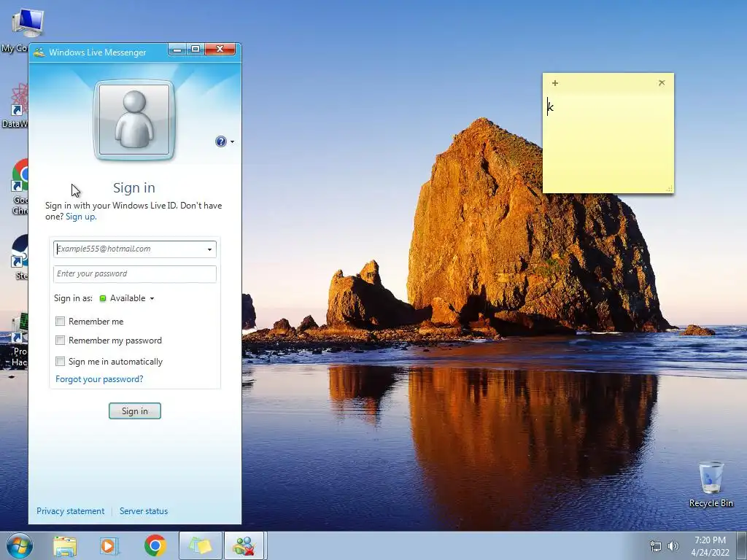Click inside the yellow sticky note text area

click(x=608, y=143)
